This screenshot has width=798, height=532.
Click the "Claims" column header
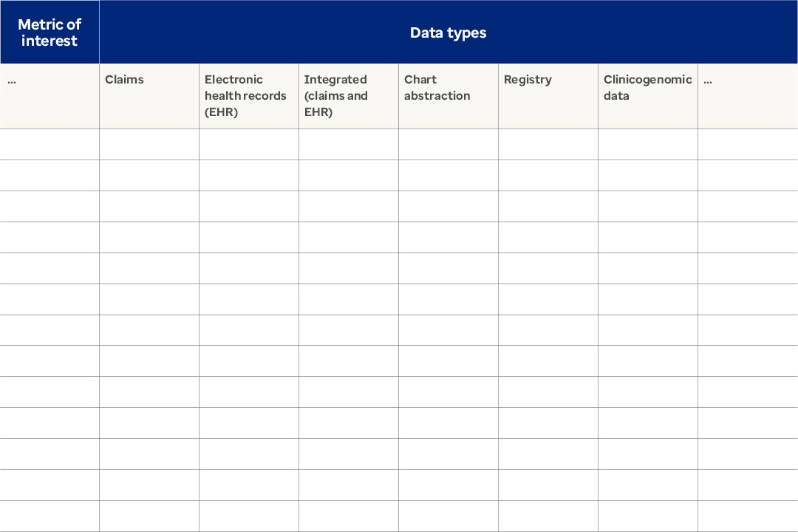coord(149,95)
